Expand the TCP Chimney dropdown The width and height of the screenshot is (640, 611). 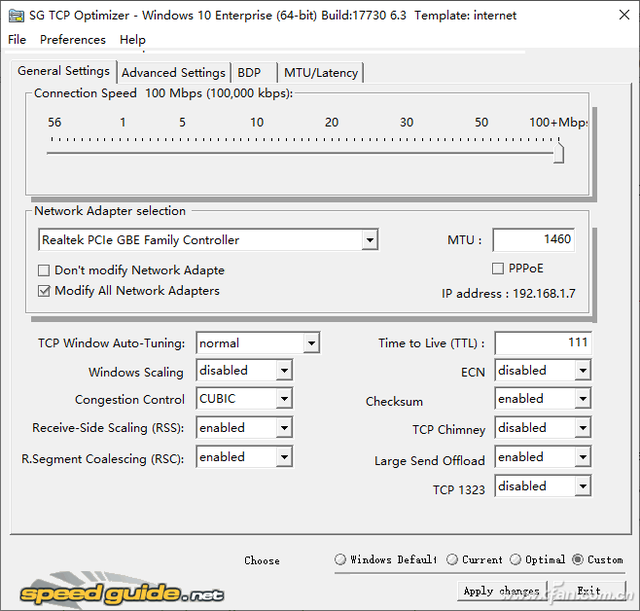click(x=583, y=428)
